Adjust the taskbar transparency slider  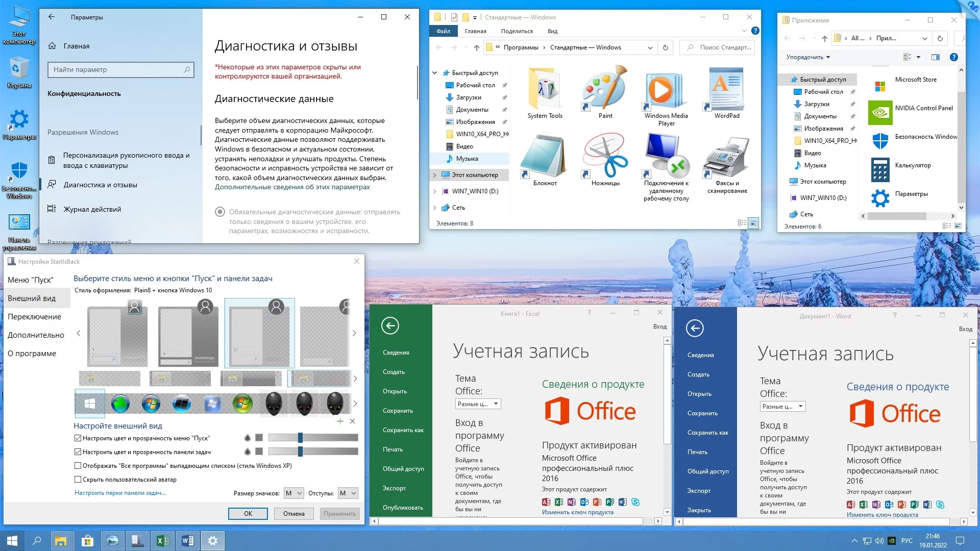click(300, 452)
